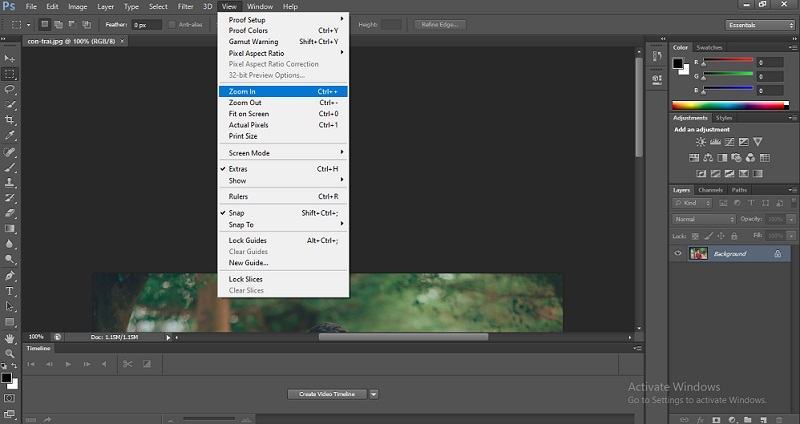Viewport: 800px width, 424px height.
Task: Expand the Snap To submenu
Action: (x=283, y=225)
